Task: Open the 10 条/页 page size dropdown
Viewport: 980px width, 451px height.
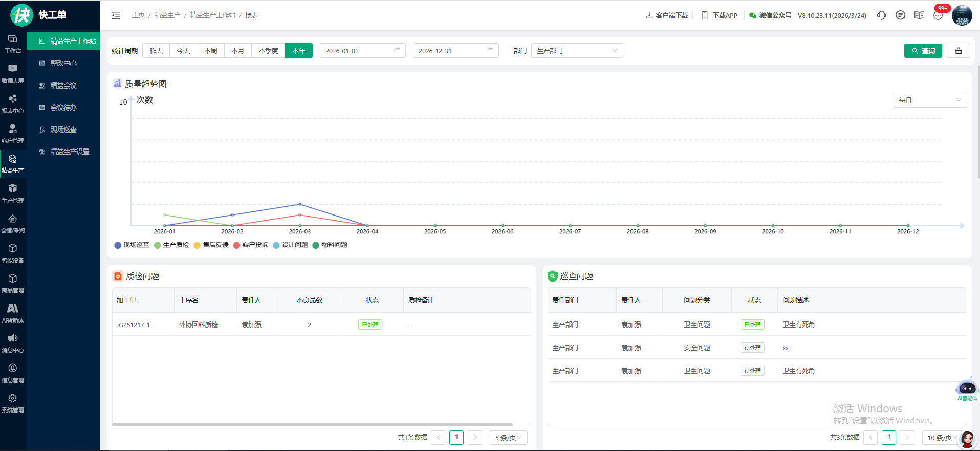Action: [x=942, y=438]
